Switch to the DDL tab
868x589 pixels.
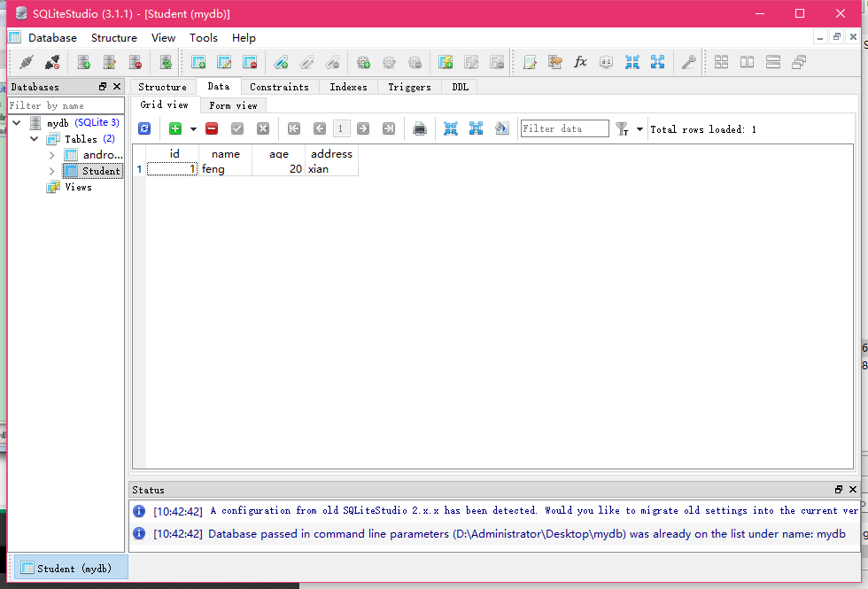pos(460,87)
